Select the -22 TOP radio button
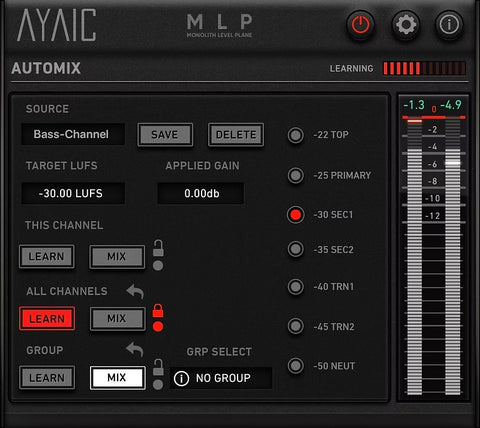 [295, 135]
